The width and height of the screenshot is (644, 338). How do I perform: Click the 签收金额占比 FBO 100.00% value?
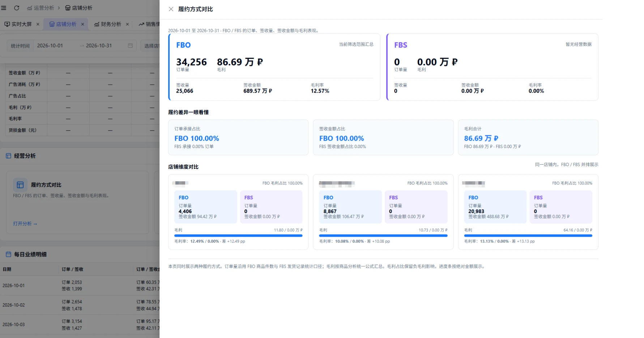click(x=342, y=138)
